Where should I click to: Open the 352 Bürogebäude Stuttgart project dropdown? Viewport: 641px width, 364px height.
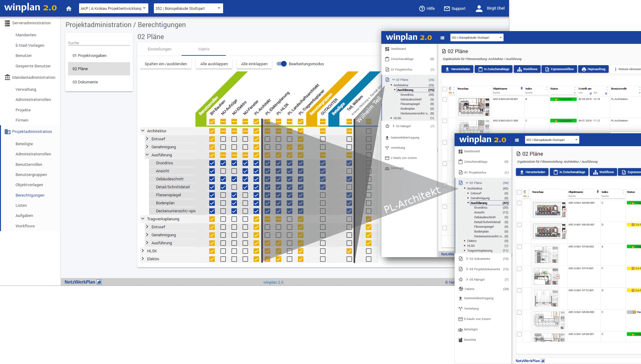pos(188,8)
